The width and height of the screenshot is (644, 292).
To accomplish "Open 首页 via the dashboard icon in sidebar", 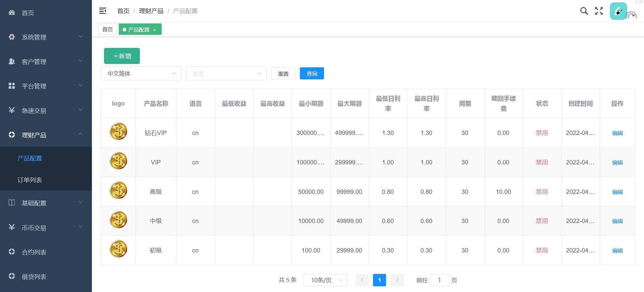I will click(x=12, y=13).
